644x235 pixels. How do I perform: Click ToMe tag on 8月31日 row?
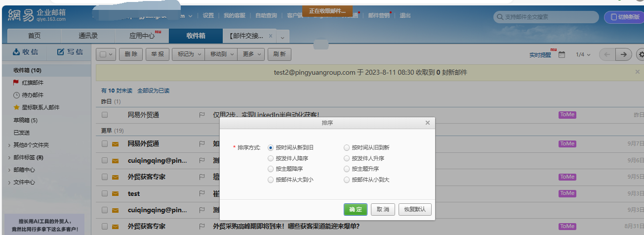(567, 227)
